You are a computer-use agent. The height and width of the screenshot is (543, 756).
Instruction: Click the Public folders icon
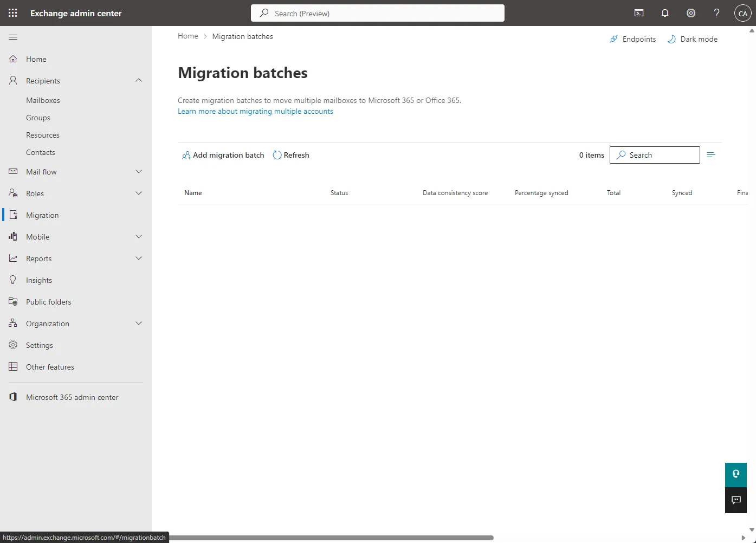click(13, 301)
